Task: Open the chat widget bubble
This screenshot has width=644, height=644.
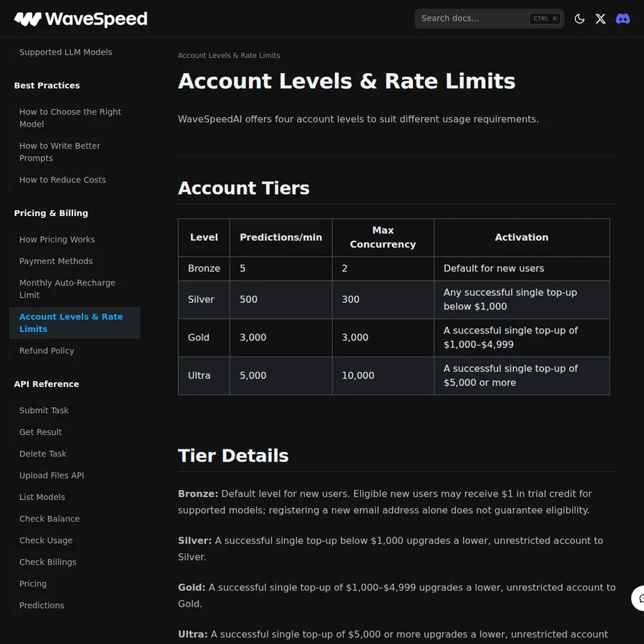Action: pos(638,598)
